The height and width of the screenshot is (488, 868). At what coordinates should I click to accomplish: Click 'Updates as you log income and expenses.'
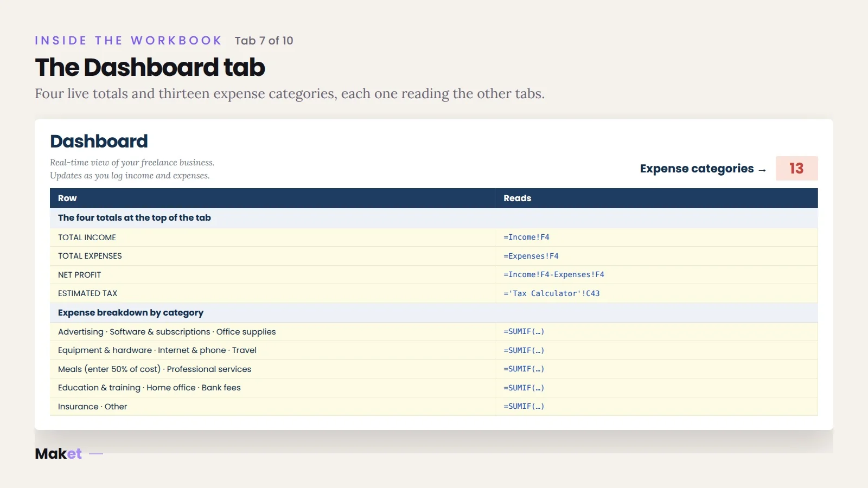click(x=130, y=176)
